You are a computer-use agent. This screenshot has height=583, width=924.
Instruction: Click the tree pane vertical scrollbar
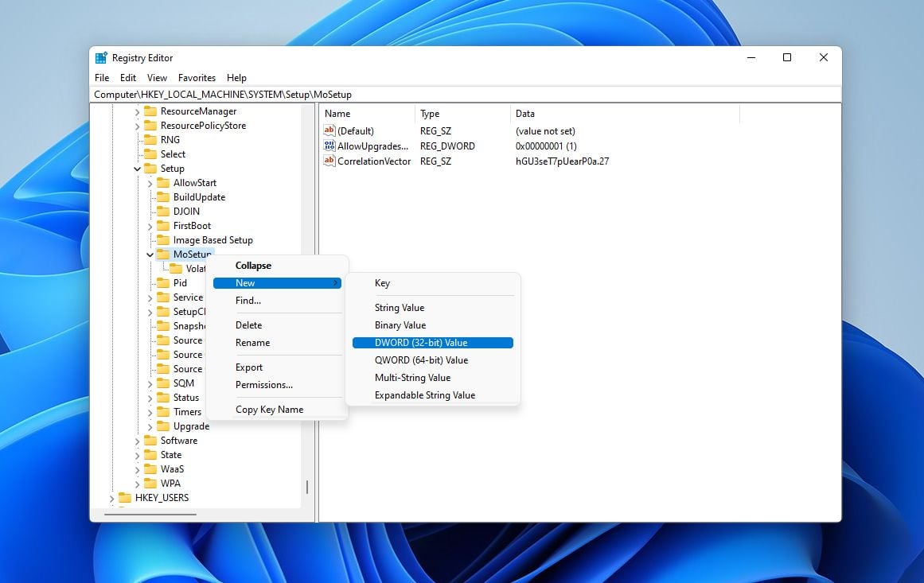click(x=307, y=487)
